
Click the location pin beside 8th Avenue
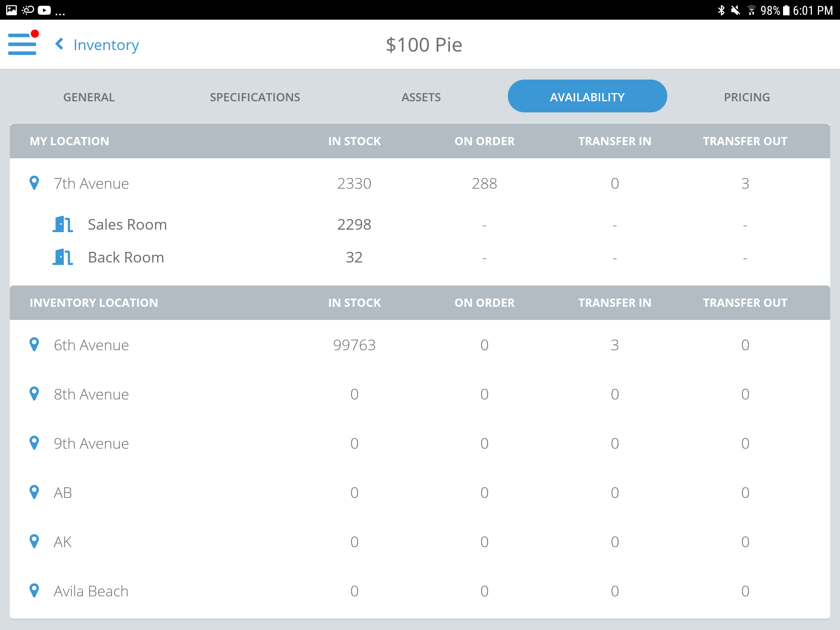pos(34,394)
